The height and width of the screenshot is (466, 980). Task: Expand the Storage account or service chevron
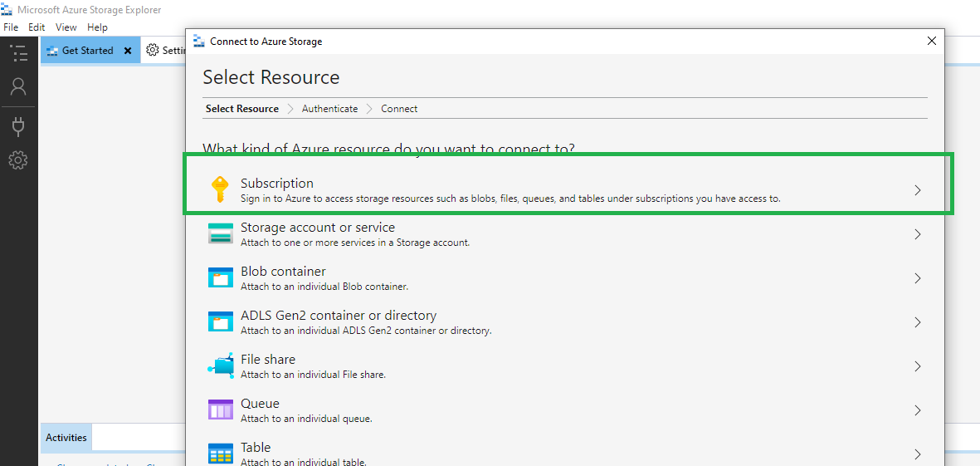[918, 234]
